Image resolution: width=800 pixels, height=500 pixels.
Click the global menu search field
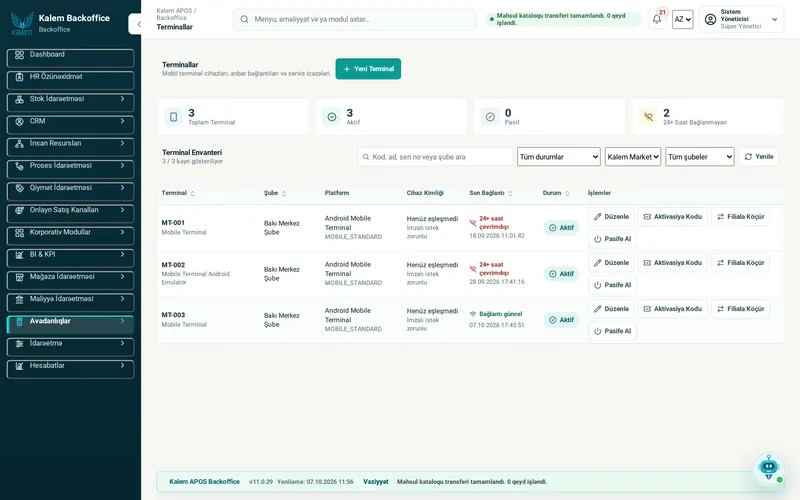[355, 19]
